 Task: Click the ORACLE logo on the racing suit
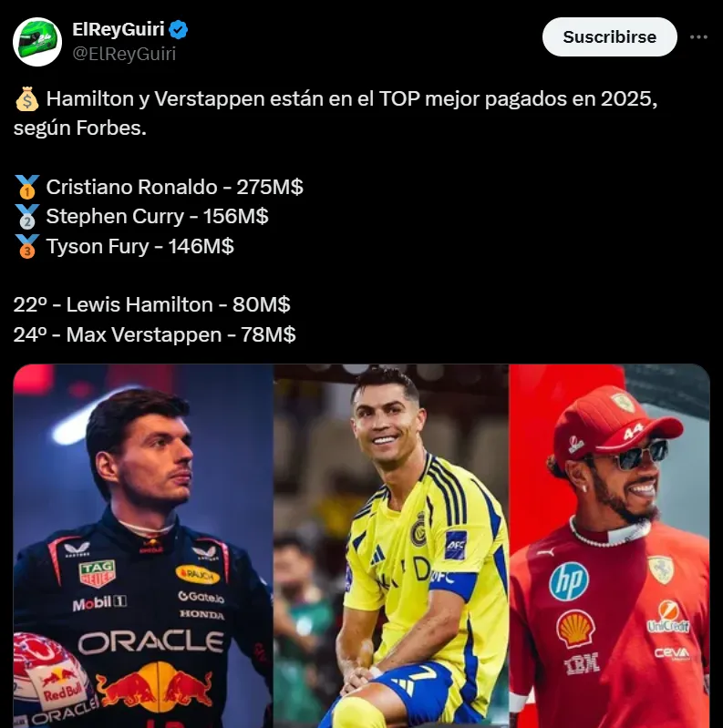point(150,642)
